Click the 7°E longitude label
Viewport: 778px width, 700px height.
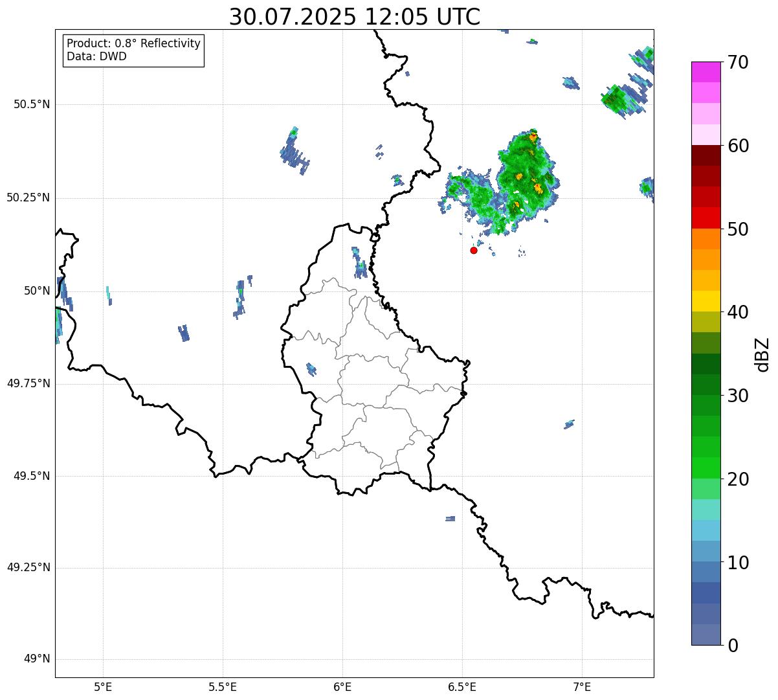(583, 686)
